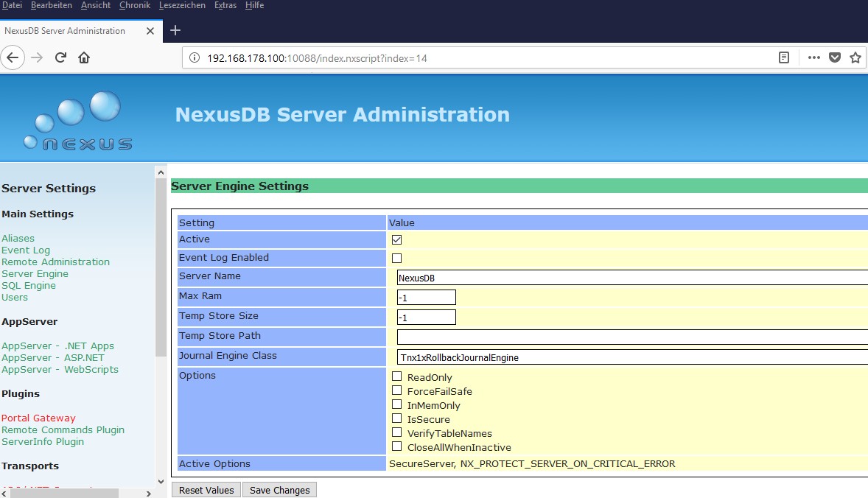Click the Active Options value text
Viewport: 868px width, 498px height.
pos(532,463)
